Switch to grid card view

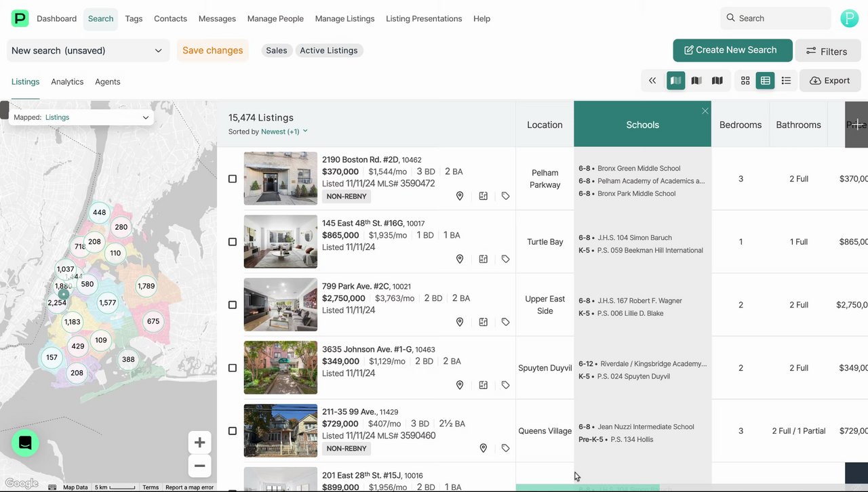click(745, 81)
